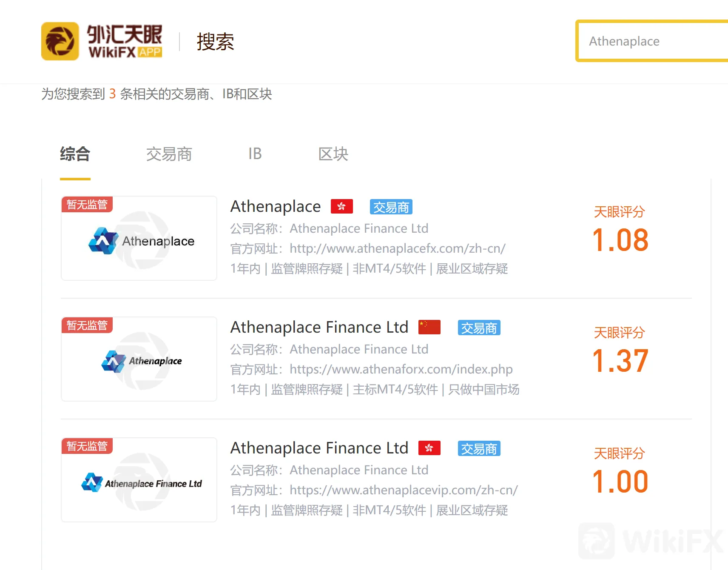Click company name line in the 1.08 listing
Viewport: 728px width, 570px height.
coord(329,228)
